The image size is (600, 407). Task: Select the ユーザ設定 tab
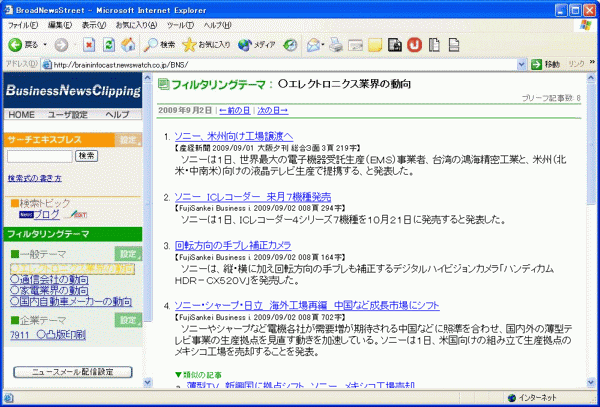tap(68, 115)
